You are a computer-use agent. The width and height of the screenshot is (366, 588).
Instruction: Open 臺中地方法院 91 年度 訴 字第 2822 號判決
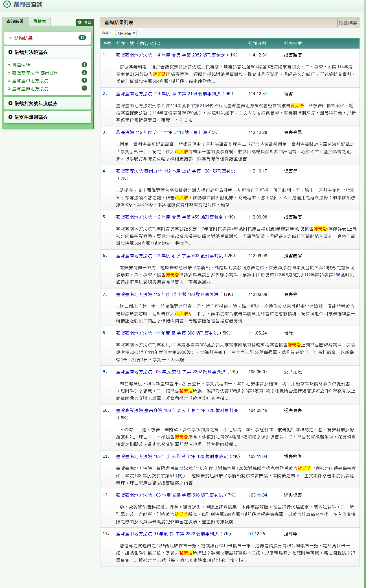[x=167, y=534]
